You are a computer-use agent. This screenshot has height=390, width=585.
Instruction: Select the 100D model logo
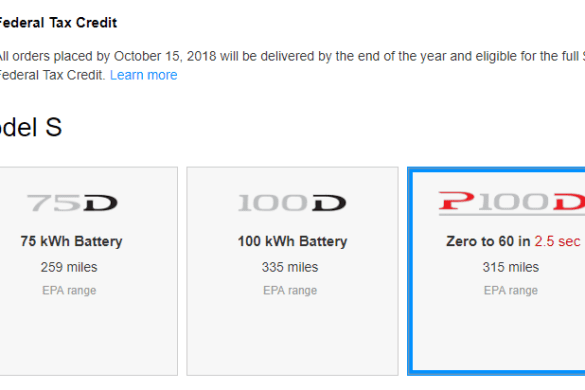coord(292,203)
